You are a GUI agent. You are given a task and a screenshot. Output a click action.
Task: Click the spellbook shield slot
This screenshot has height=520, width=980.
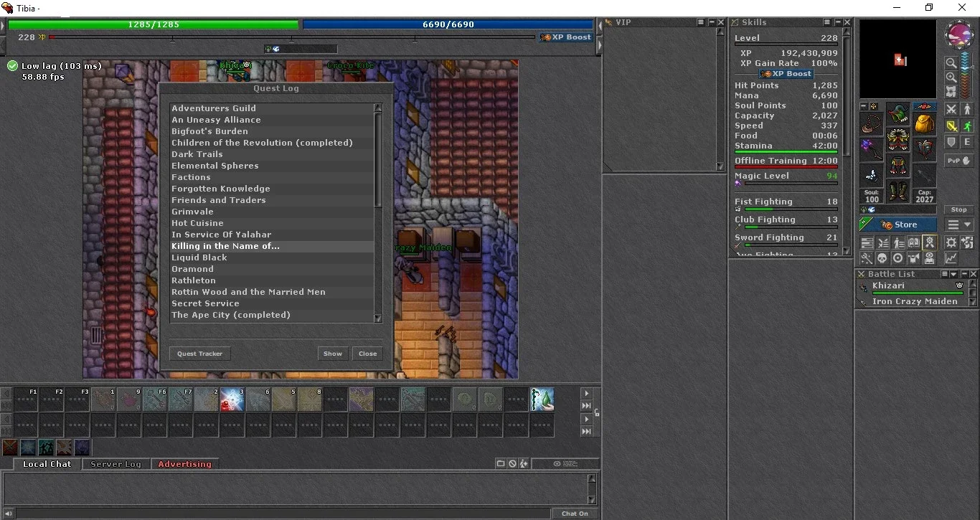(x=925, y=149)
